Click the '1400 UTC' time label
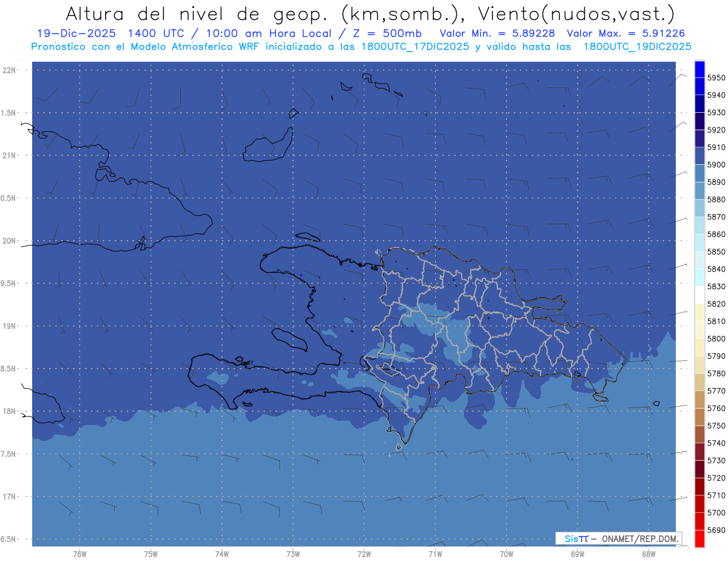Image resolution: width=728 pixels, height=562 pixels. click(x=156, y=33)
